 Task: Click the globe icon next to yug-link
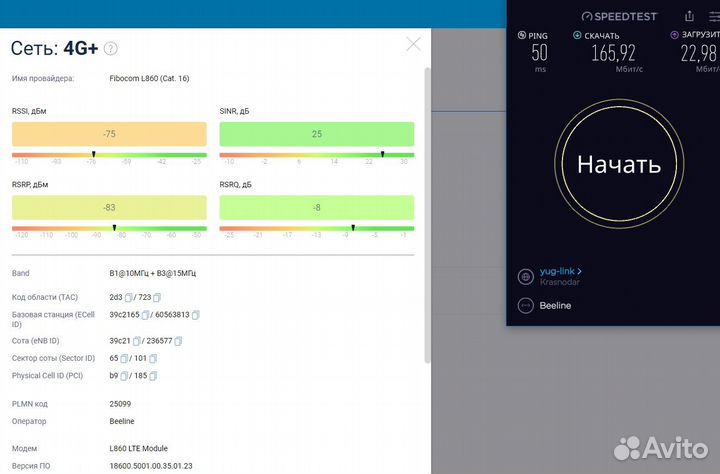point(525,276)
